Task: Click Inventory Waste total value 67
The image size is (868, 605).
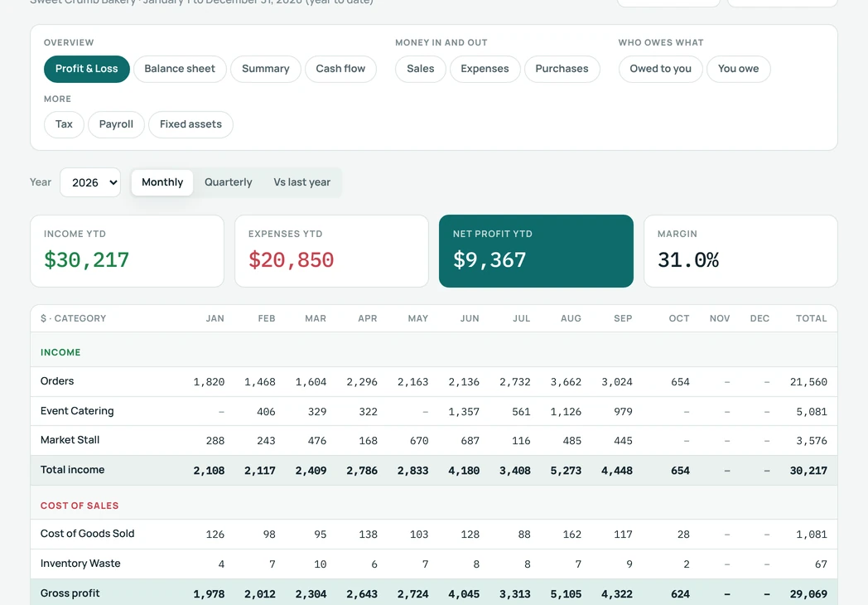Action: click(x=821, y=564)
